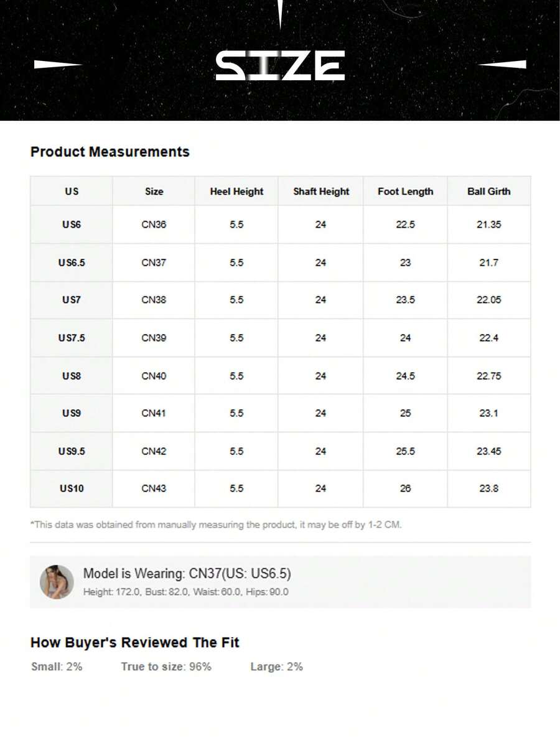Click the US6 row label
Viewport: 560px width, 746px height.
(x=72, y=225)
